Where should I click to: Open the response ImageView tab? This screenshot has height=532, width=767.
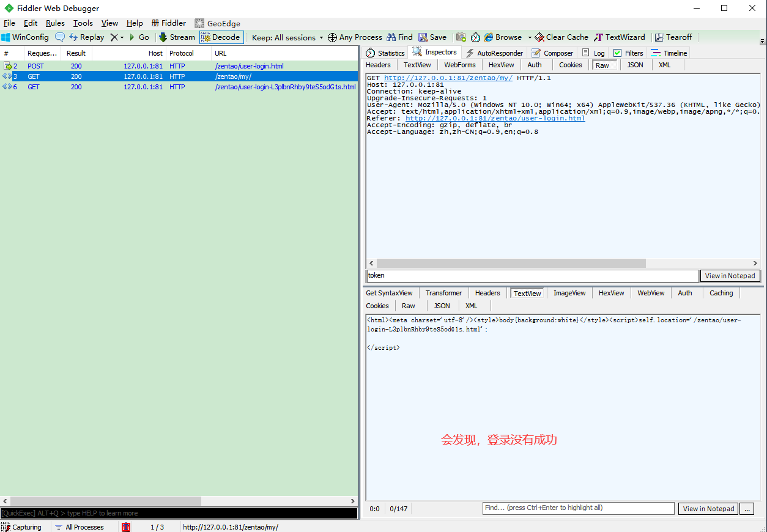(569, 293)
